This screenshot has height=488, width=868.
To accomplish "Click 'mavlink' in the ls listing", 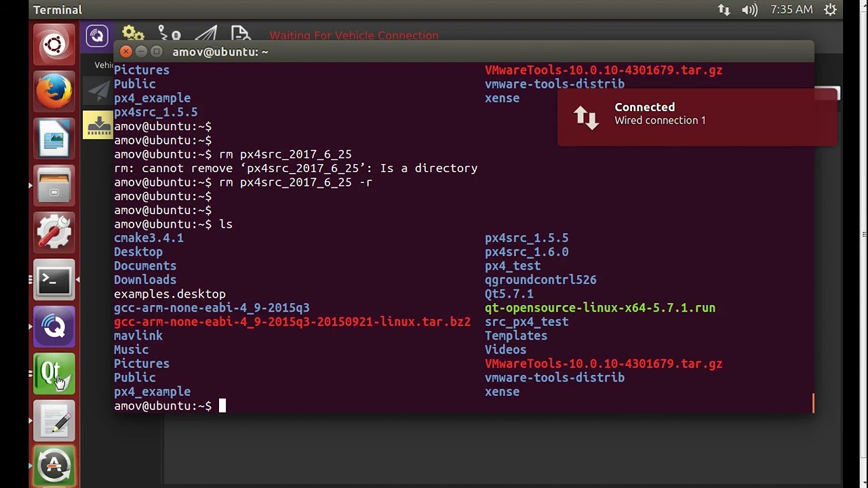I will click(138, 335).
